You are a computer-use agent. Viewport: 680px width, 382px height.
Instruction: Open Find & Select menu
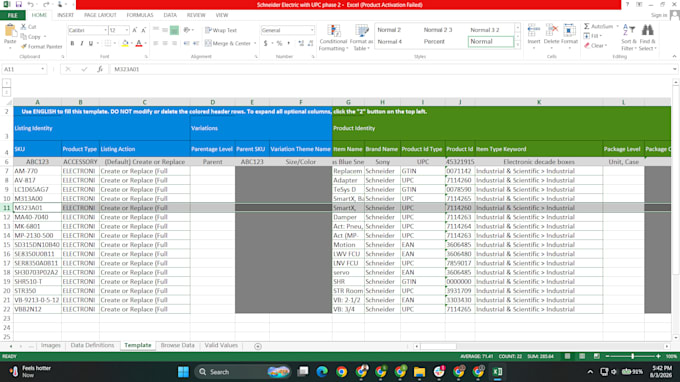coord(647,37)
